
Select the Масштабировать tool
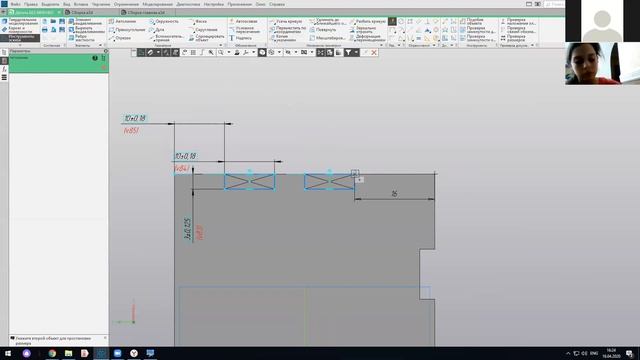[x=327, y=38]
